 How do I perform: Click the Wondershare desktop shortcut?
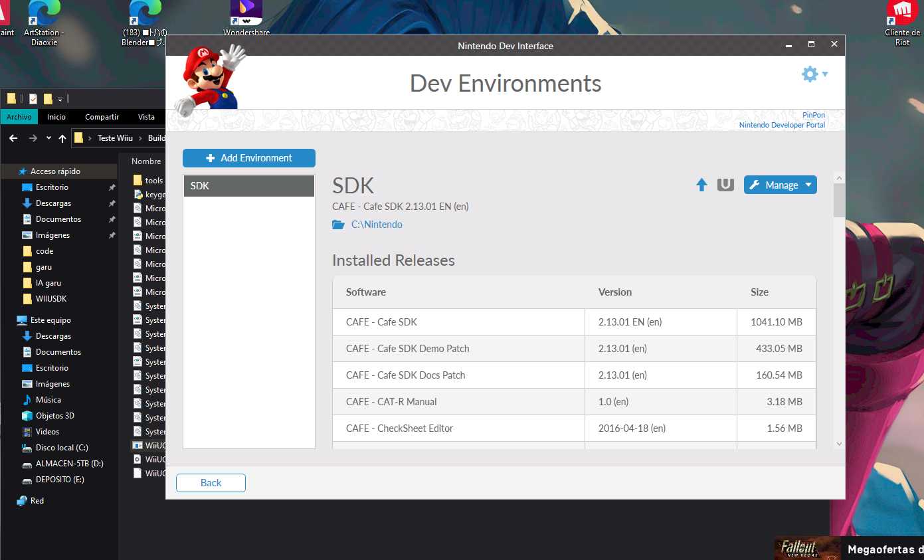pyautogui.click(x=246, y=19)
